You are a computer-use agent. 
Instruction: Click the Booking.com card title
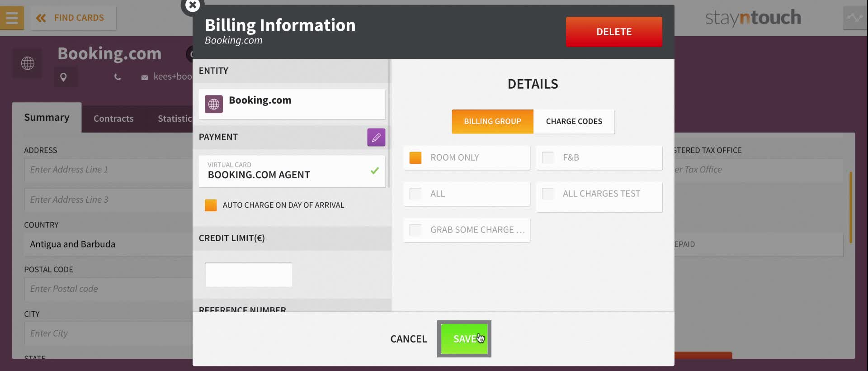(109, 53)
